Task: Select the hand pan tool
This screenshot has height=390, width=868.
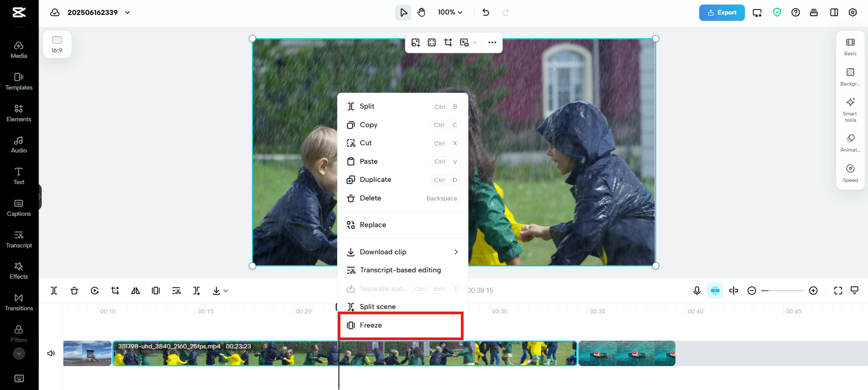Action: [x=421, y=12]
